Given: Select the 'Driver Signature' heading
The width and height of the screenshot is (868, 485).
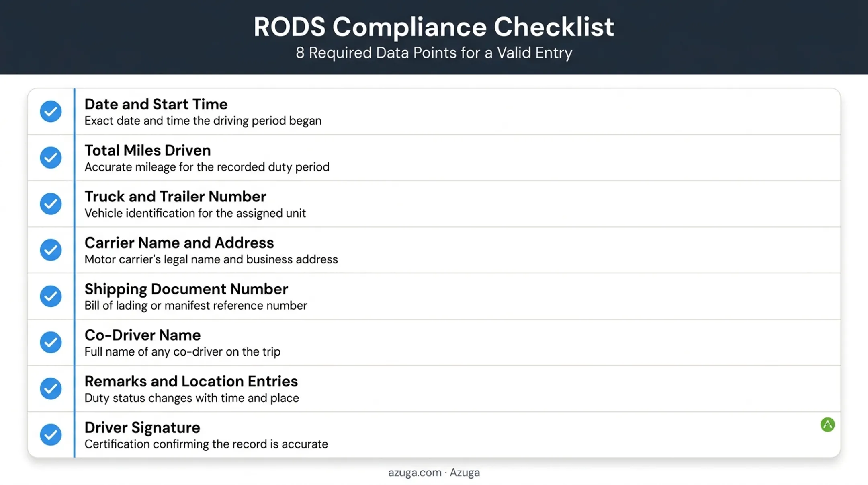Looking at the screenshot, I should pos(142,427).
